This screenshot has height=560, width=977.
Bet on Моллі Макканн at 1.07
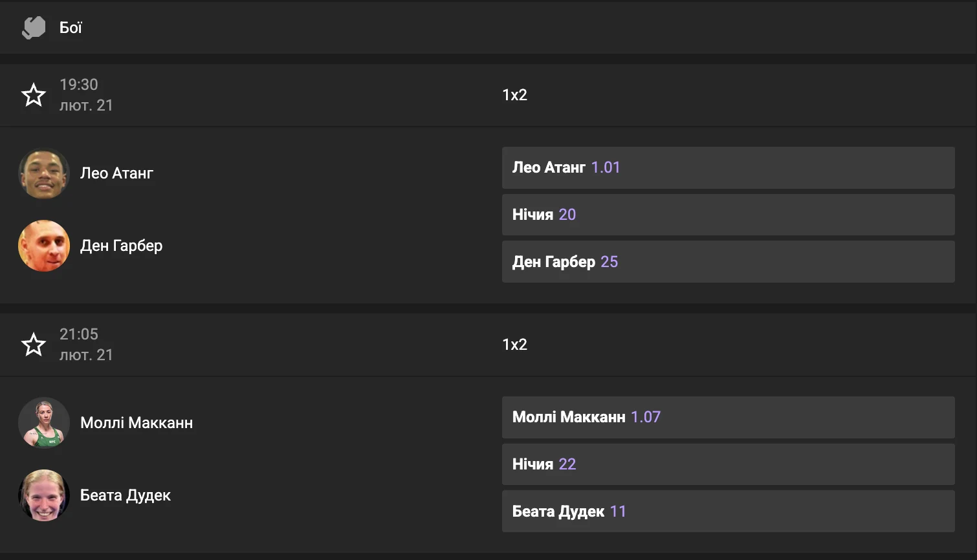(728, 418)
